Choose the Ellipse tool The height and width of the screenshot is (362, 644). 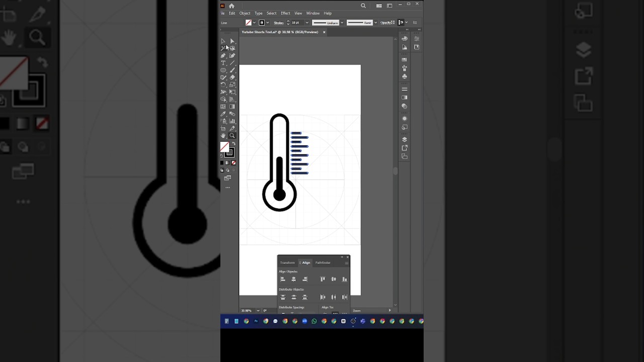point(223,70)
